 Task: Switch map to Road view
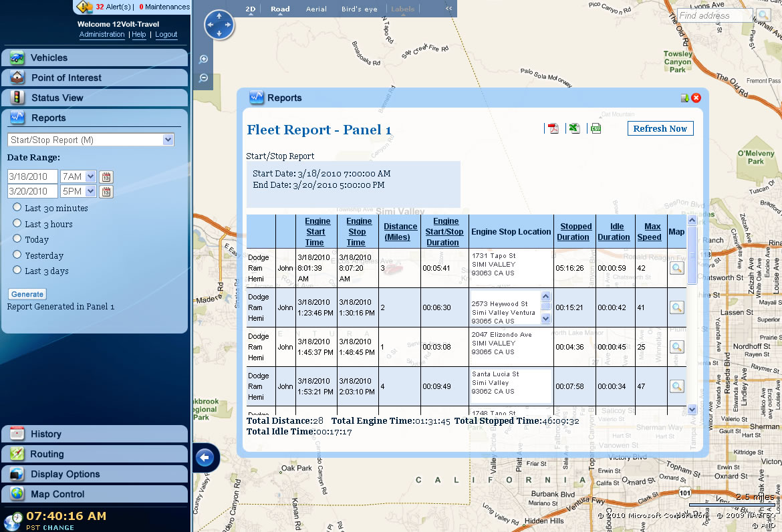(280, 9)
